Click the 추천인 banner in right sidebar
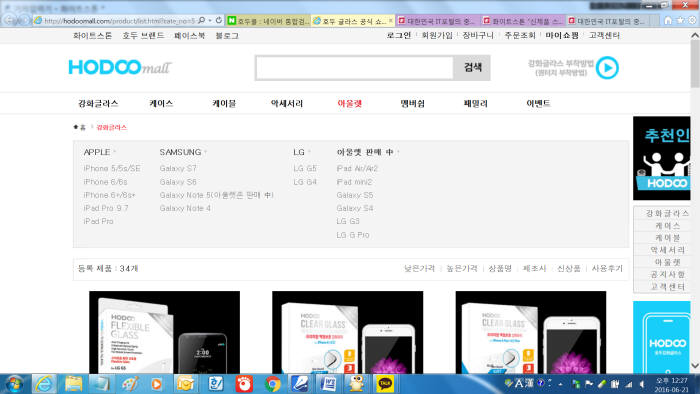 [662, 158]
